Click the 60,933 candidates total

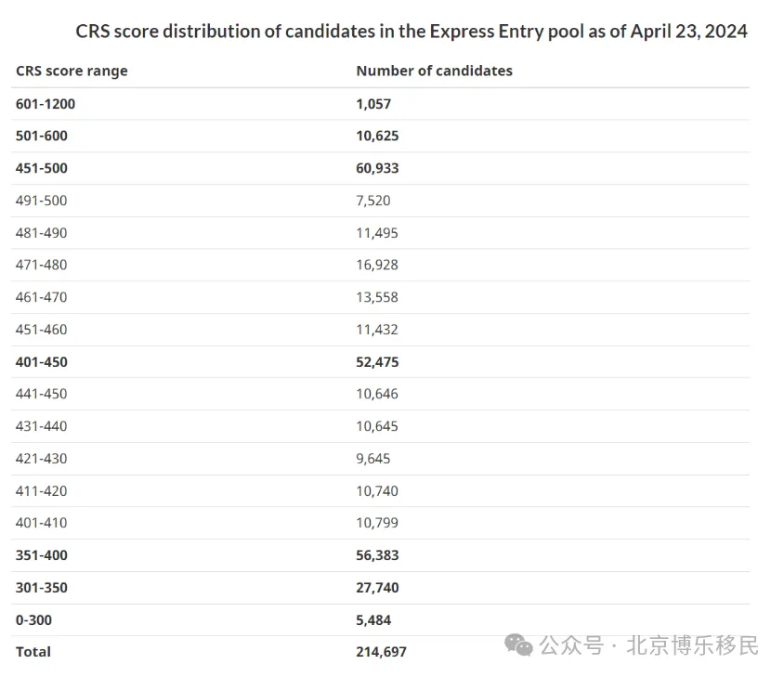pos(377,168)
